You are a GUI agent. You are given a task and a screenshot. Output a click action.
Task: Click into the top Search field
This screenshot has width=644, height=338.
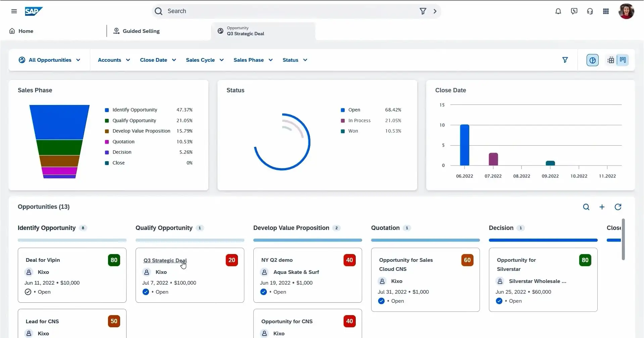tap(289, 11)
